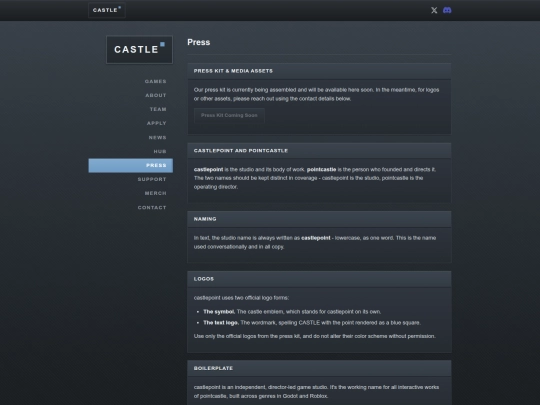
Task: Open the About menu item
Action: coord(156,95)
